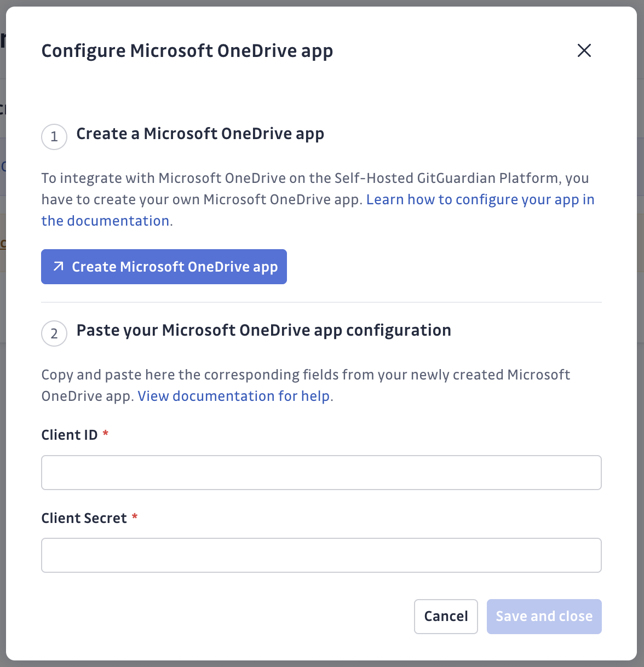Select the Paste your Microsoft OneDrive app configuration heading
This screenshot has height=667, width=644.
[263, 330]
